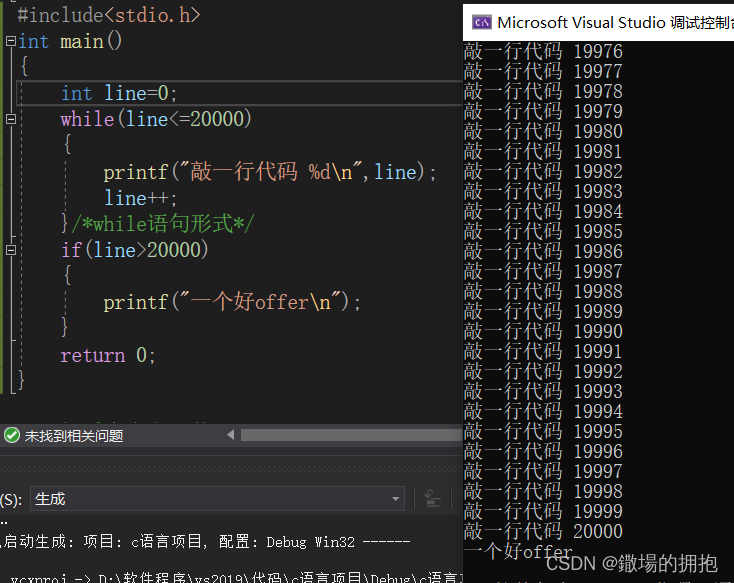Click the green check no-issues status icon
Viewport: 734px width, 583px height.
(x=12, y=435)
